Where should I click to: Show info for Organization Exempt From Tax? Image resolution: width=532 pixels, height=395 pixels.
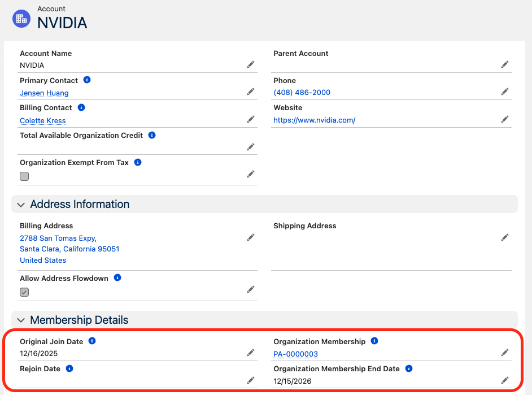pos(138,162)
